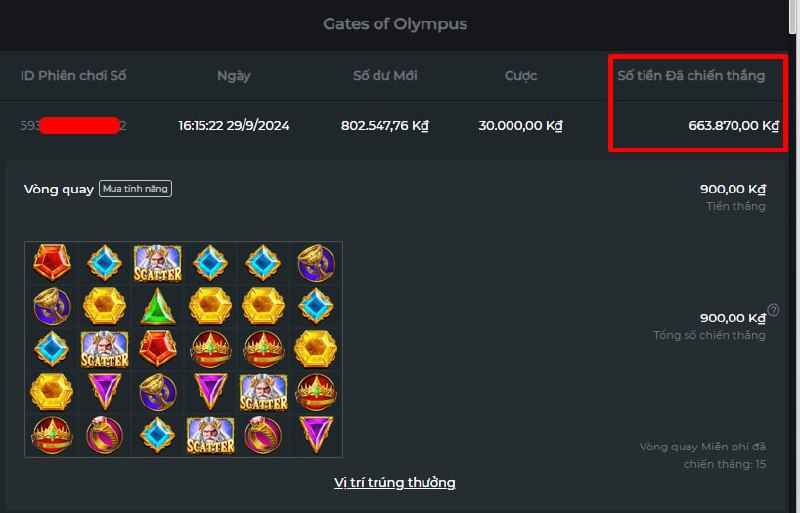Screen dimensions: 800x513
Task: Click the Số tiền Đã chiến thắng column header
Action: [691, 76]
